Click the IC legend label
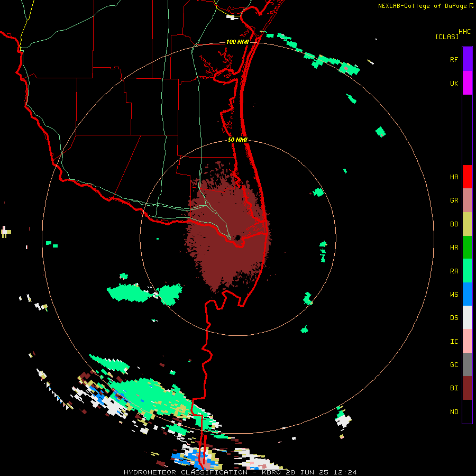The width and height of the screenshot is (476, 476). (x=454, y=341)
